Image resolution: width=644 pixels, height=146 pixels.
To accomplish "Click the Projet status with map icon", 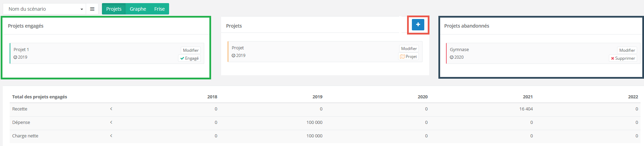I will tap(408, 57).
